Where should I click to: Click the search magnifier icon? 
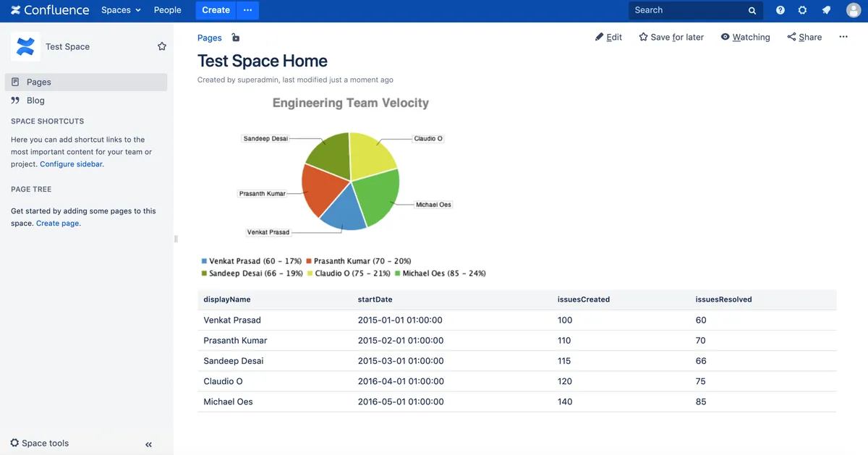(x=752, y=11)
